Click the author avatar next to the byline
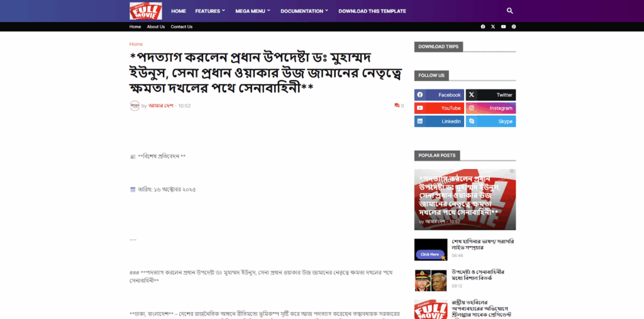The width and height of the screenshot is (644, 319). [135, 106]
